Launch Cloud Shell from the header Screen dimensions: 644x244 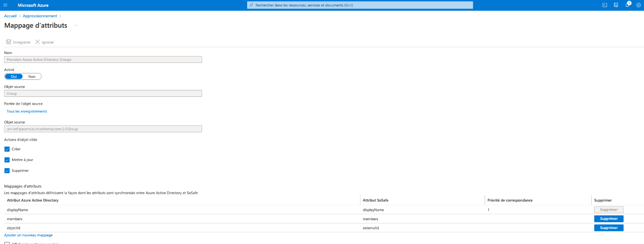point(605,5)
